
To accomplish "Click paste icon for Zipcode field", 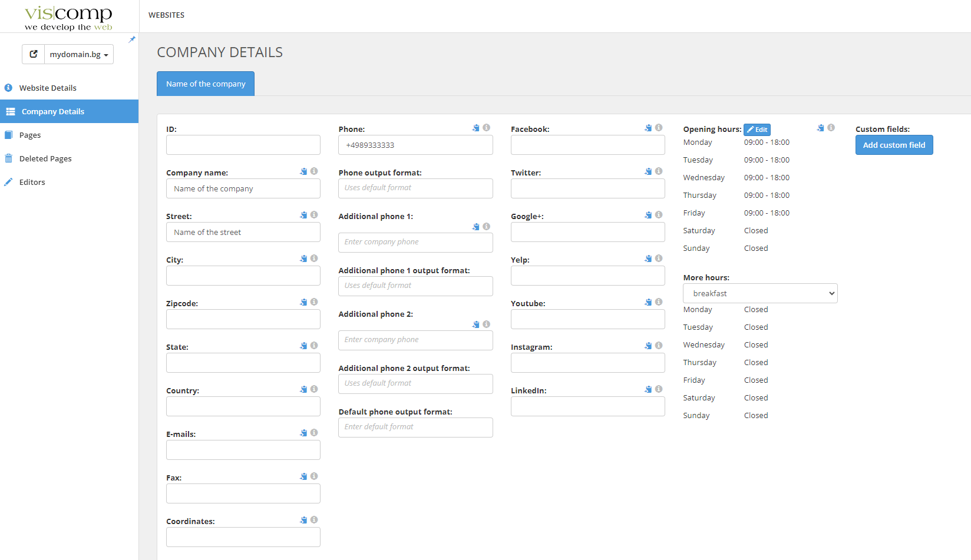I will pyautogui.click(x=303, y=302).
